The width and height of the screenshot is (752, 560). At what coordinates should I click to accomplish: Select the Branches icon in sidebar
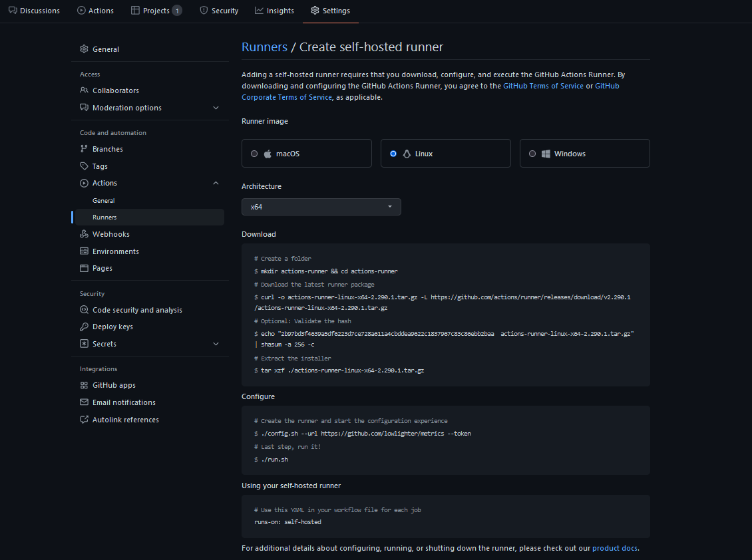[x=85, y=148]
